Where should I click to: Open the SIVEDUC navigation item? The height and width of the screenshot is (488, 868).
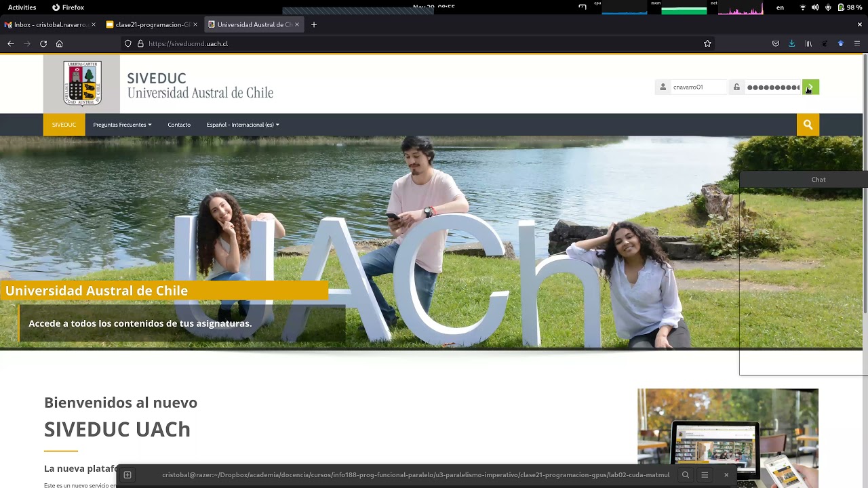[x=64, y=125]
